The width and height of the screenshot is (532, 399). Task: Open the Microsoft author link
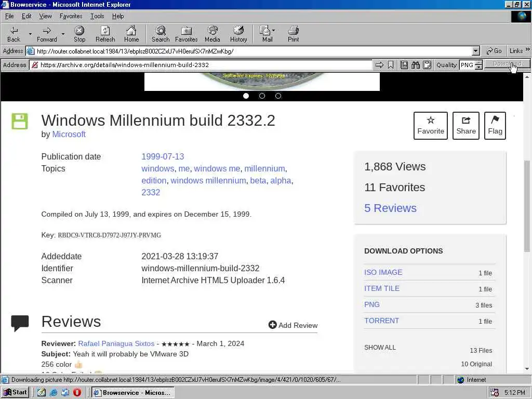(69, 135)
